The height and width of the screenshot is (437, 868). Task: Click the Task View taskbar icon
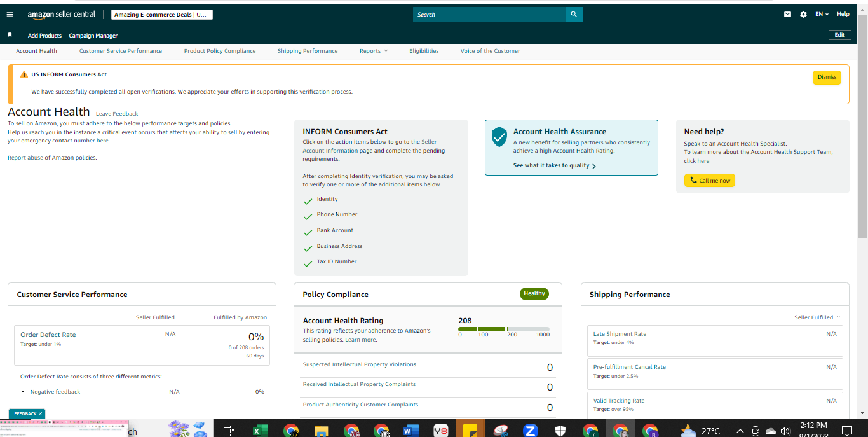pyautogui.click(x=229, y=431)
